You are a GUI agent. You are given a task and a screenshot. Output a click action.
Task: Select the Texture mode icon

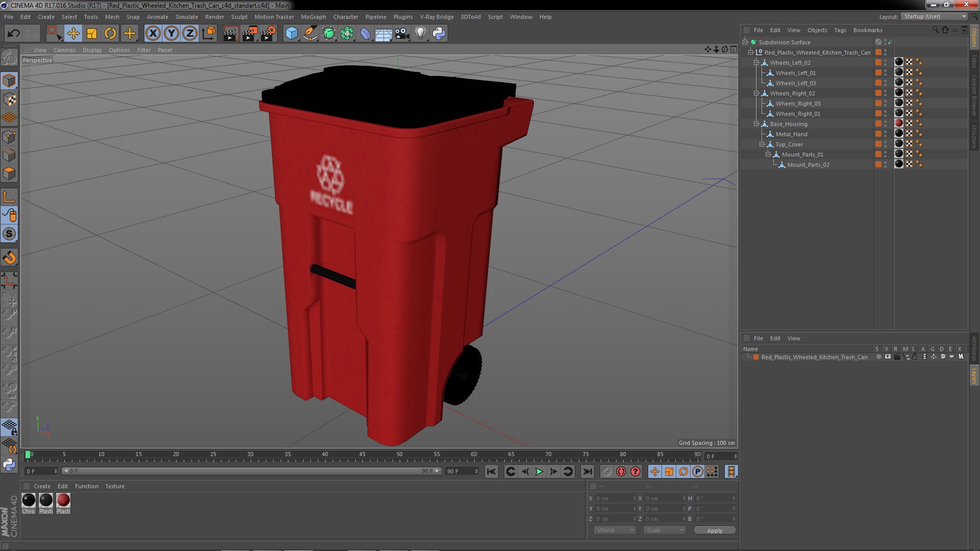[9, 99]
